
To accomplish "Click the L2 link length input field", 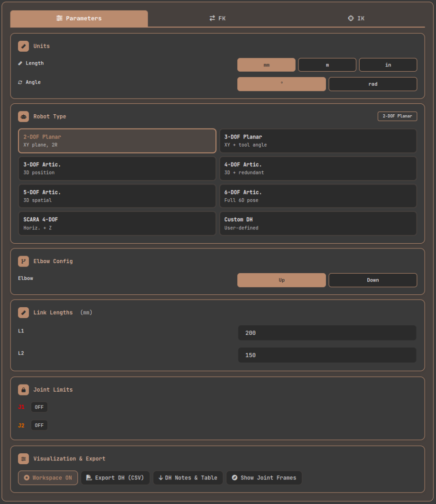I will click(x=327, y=355).
